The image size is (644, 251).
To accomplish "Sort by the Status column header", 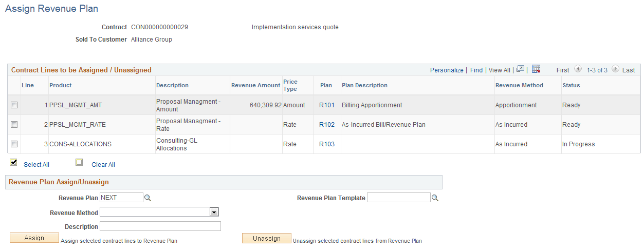I will [571, 85].
